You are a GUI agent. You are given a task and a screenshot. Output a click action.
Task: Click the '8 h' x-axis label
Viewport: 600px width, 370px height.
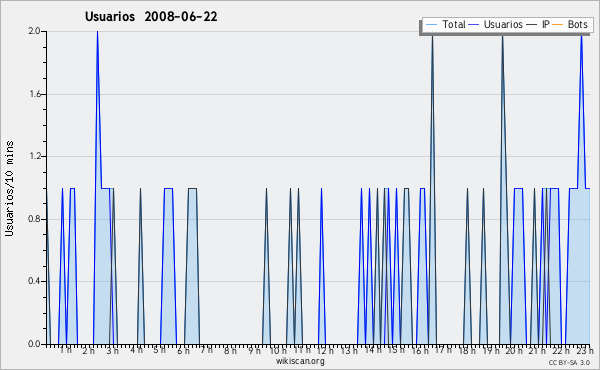(x=230, y=350)
